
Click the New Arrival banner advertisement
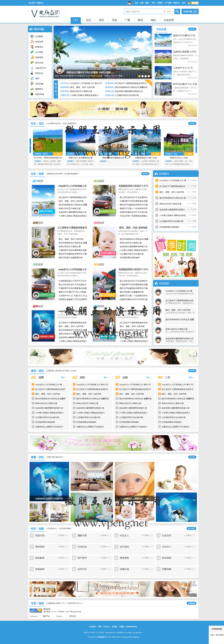pyautogui.click(x=113, y=589)
